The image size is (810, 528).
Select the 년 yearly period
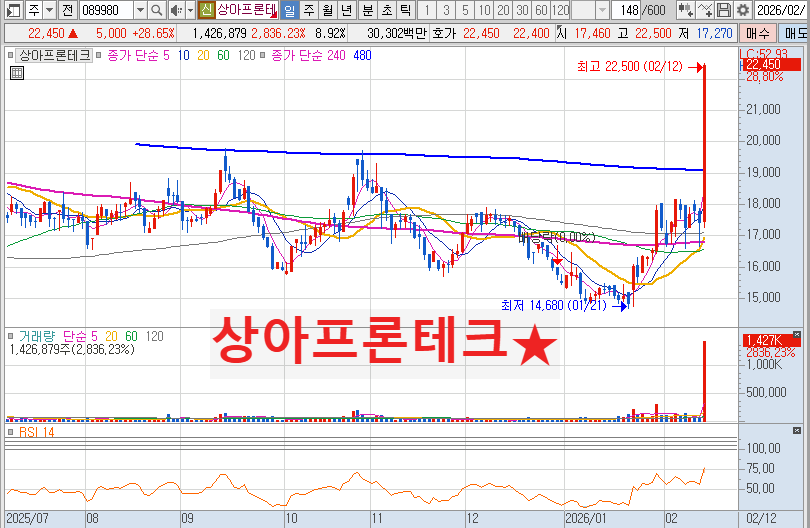tap(347, 10)
